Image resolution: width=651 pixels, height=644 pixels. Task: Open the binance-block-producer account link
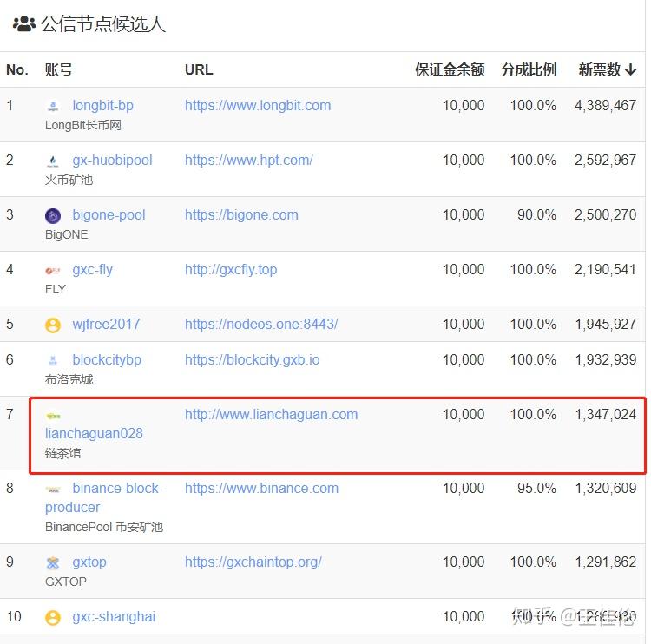104,497
